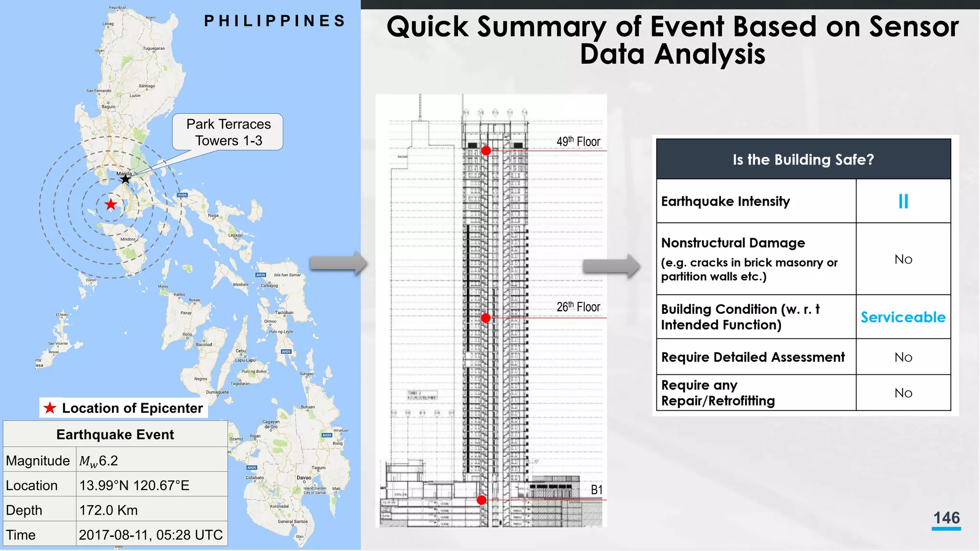Click the 'Butuan' city label on the map
This screenshot has width=980, height=551.
click(x=308, y=407)
